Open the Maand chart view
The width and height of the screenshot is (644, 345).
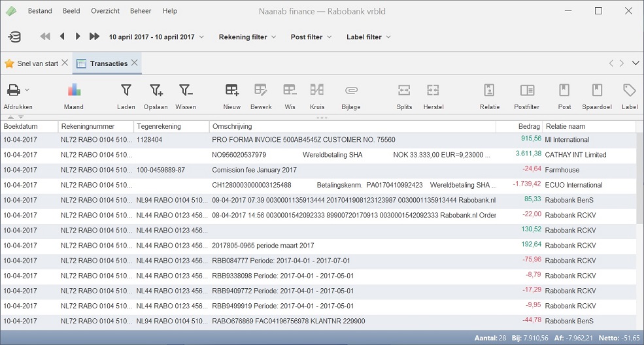(x=74, y=90)
